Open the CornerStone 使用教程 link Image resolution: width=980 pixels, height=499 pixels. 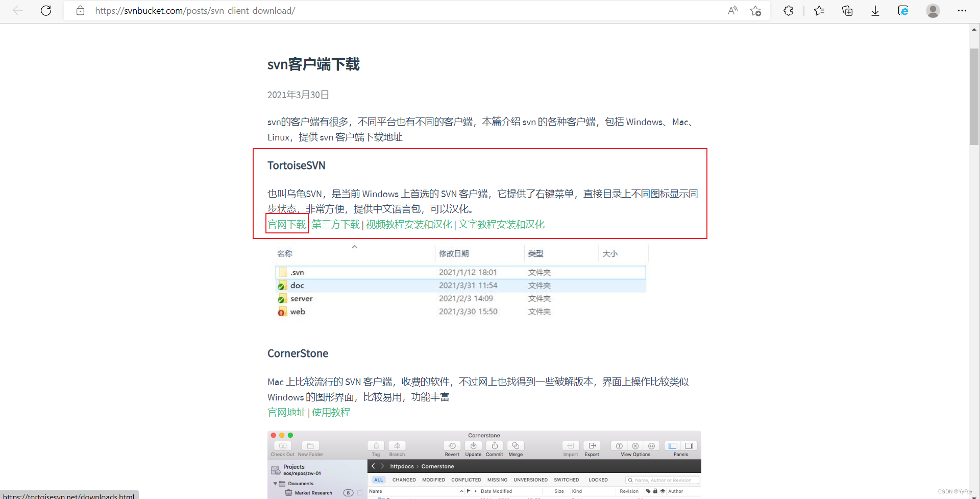331,412
